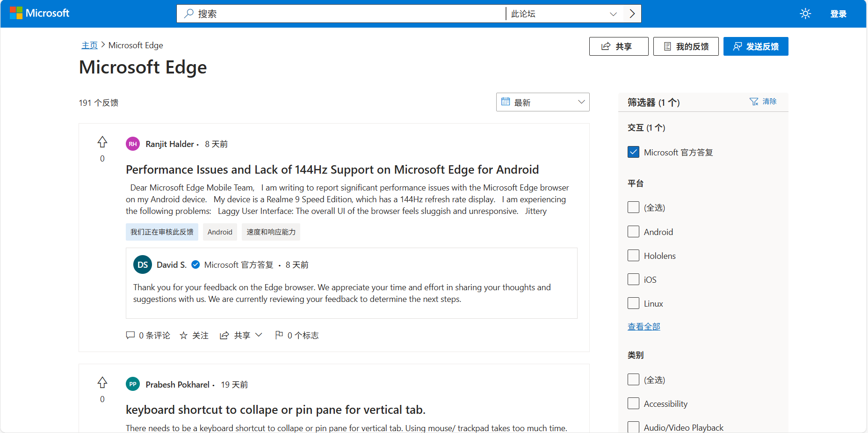Open Ranjit Halder's RH avatar
The height and width of the screenshot is (433, 868).
coord(133,144)
